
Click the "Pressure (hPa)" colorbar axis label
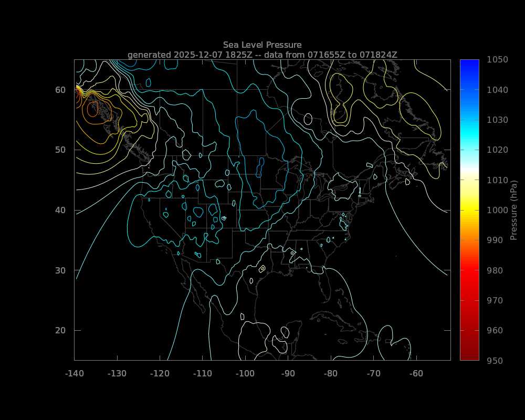[514, 210]
